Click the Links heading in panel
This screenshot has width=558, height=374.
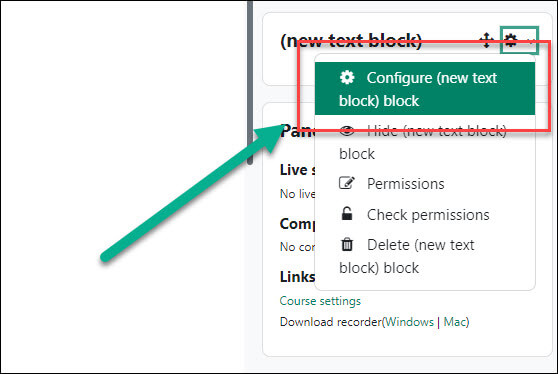297,276
